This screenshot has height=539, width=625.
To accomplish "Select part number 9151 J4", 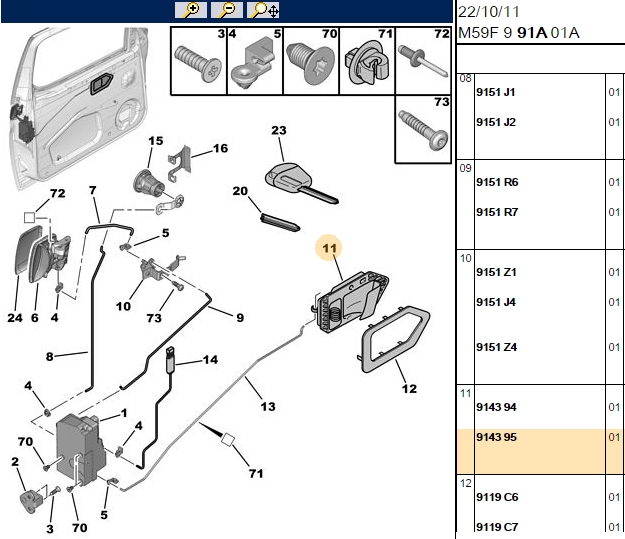I will click(x=496, y=302).
